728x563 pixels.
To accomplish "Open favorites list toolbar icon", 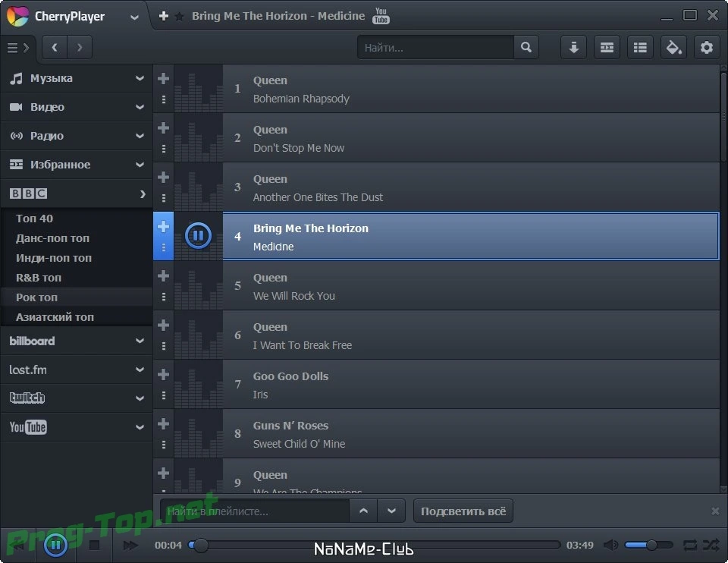I will 607,47.
